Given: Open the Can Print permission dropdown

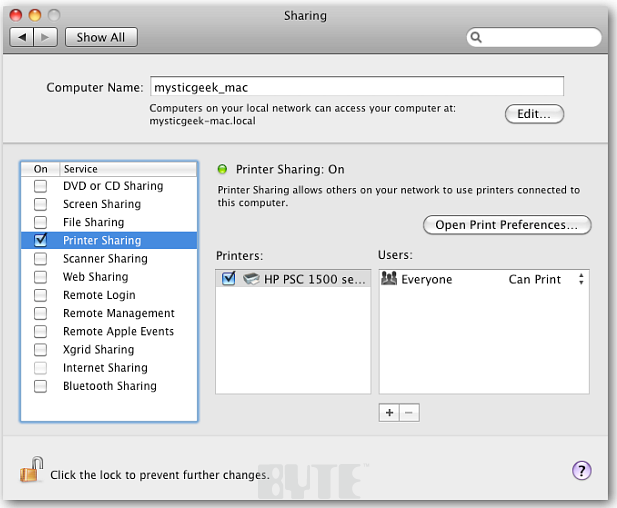Looking at the screenshot, I should tap(581, 279).
